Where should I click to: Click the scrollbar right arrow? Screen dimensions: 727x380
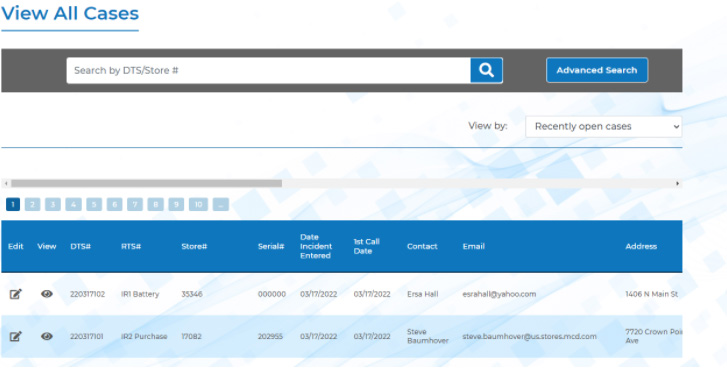click(x=677, y=184)
